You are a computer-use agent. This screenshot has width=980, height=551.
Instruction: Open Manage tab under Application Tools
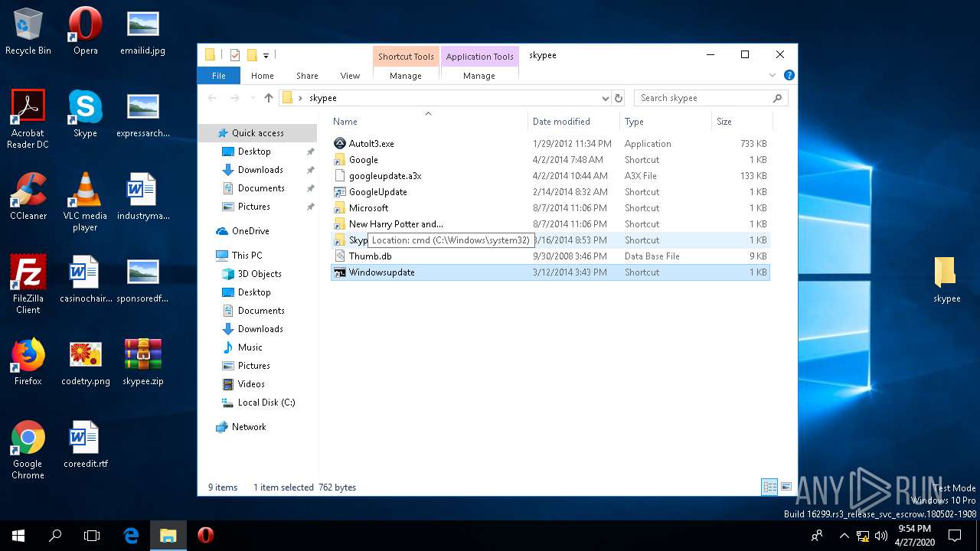pyautogui.click(x=479, y=76)
